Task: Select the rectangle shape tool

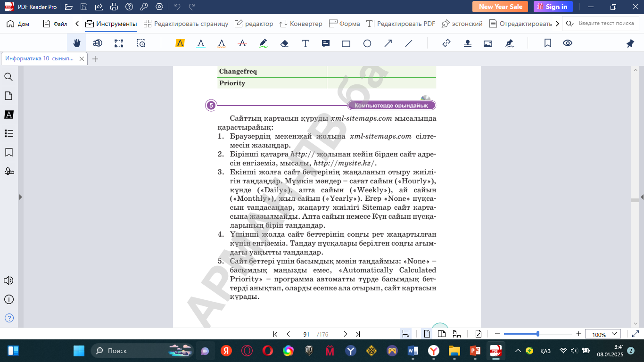Action: [x=346, y=43]
